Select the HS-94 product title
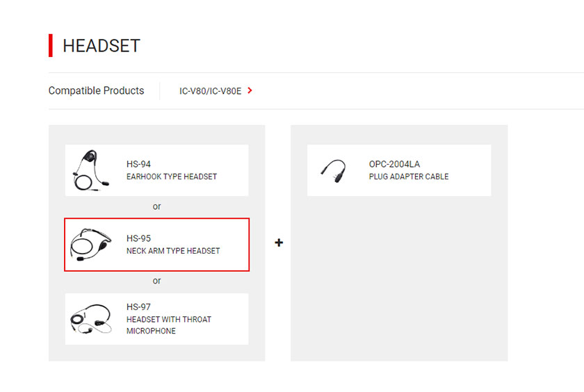Viewport: 584px width, 392px height. coord(138,164)
